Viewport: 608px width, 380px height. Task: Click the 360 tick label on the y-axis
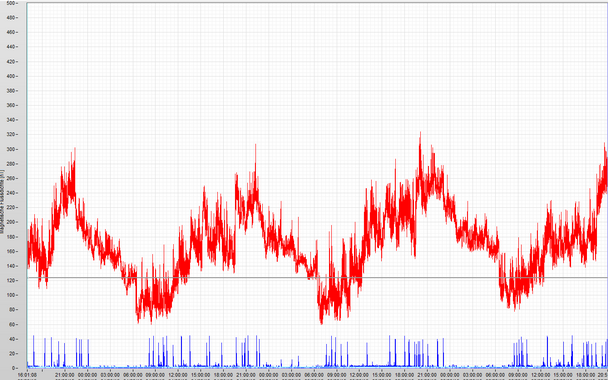coord(10,105)
